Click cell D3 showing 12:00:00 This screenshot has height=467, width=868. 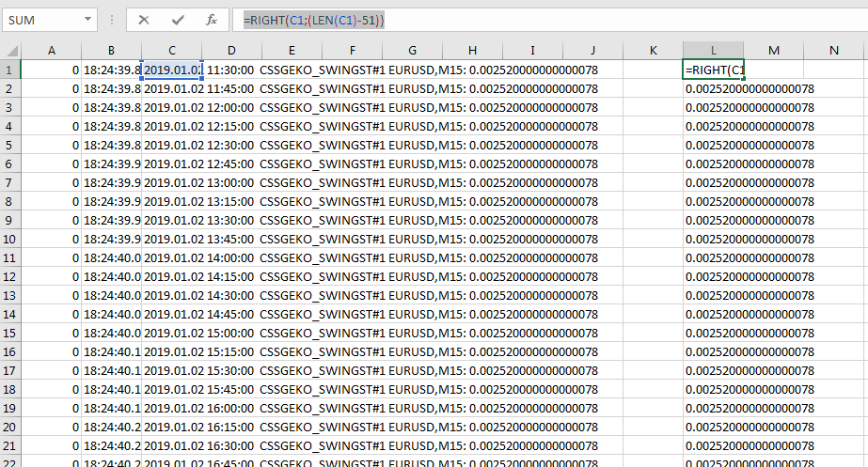(231, 107)
